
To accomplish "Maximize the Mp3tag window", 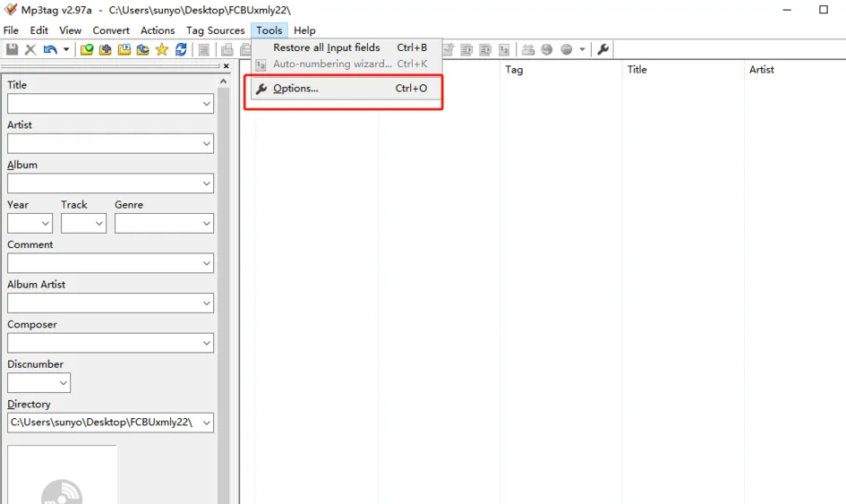I will tap(824, 10).
